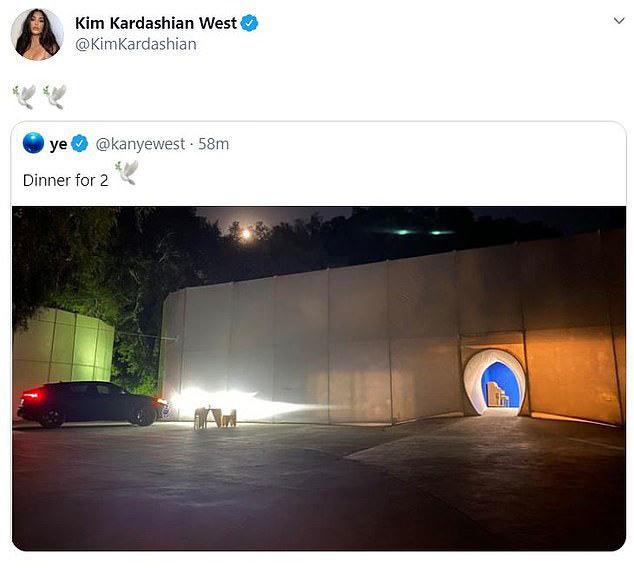Click the dark car in the photo
This screenshot has height=568, width=634.
[x=93, y=403]
